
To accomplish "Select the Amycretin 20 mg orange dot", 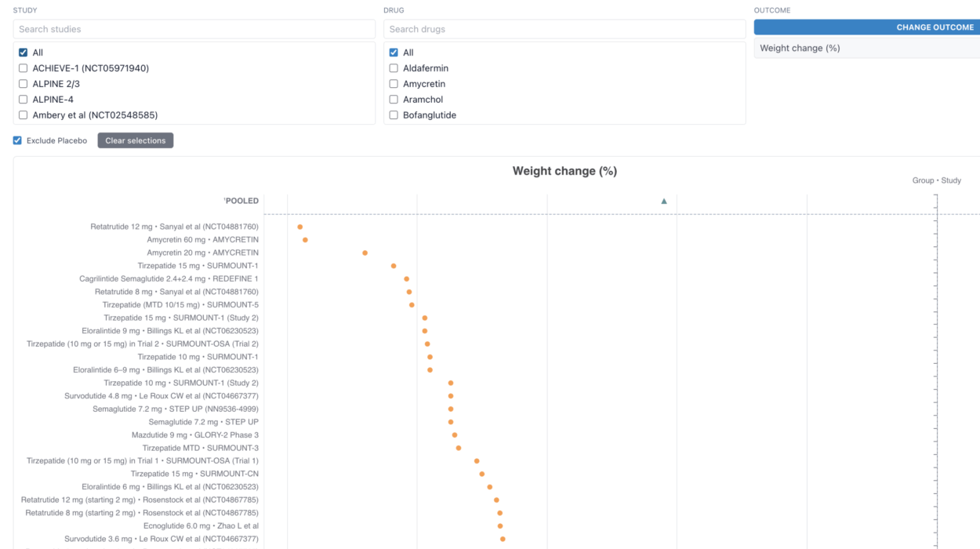I will [x=365, y=253].
